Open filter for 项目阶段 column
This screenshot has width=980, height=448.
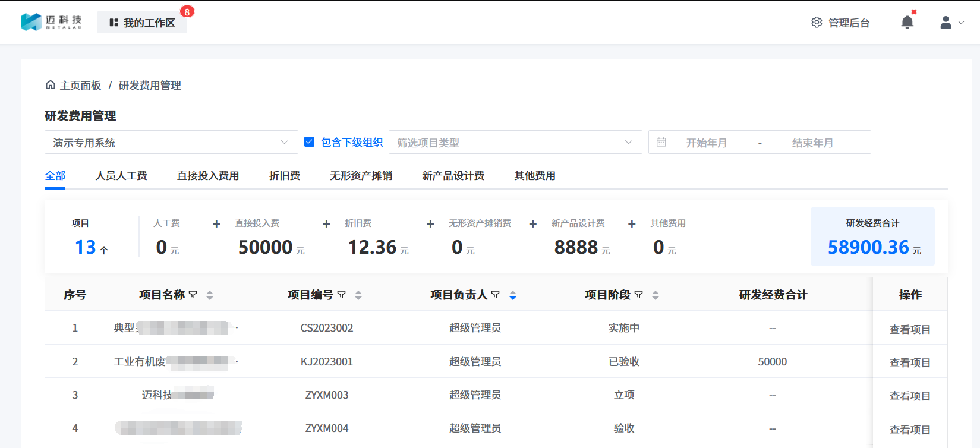[639, 295]
